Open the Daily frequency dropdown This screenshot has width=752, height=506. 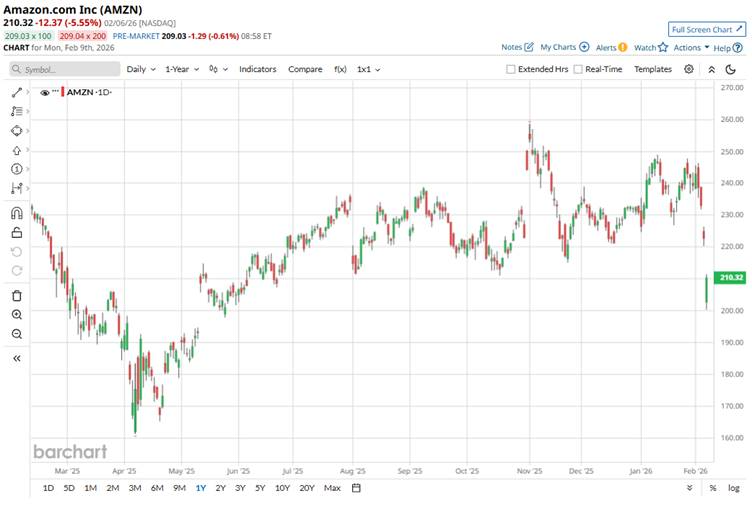click(140, 69)
